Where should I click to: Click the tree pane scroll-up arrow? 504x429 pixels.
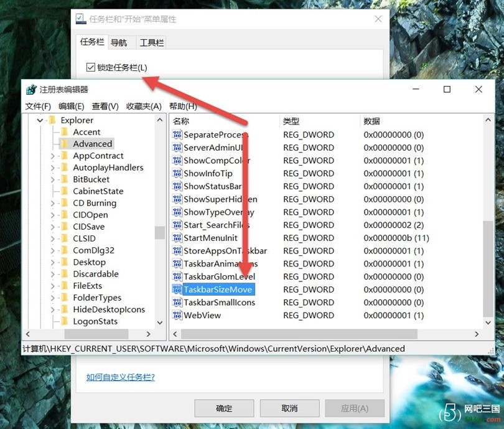160,120
